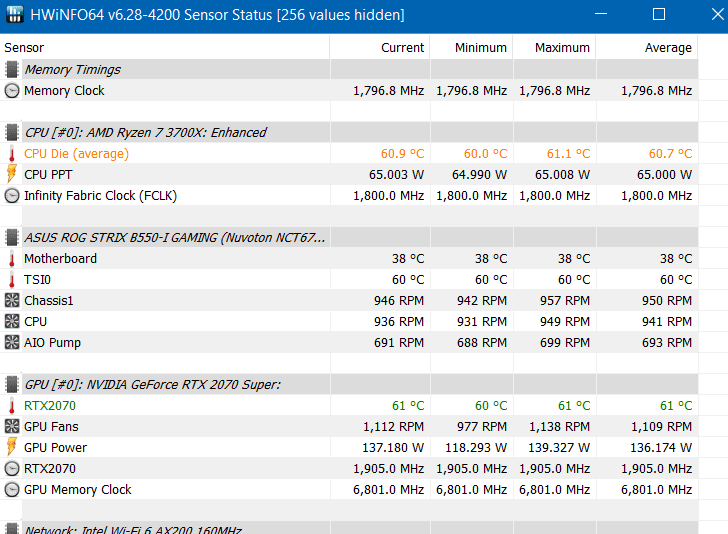The height and width of the screenshot is (534, 728).
Task: Click the Motherboard thermometer icon
Action: [12, 259]
